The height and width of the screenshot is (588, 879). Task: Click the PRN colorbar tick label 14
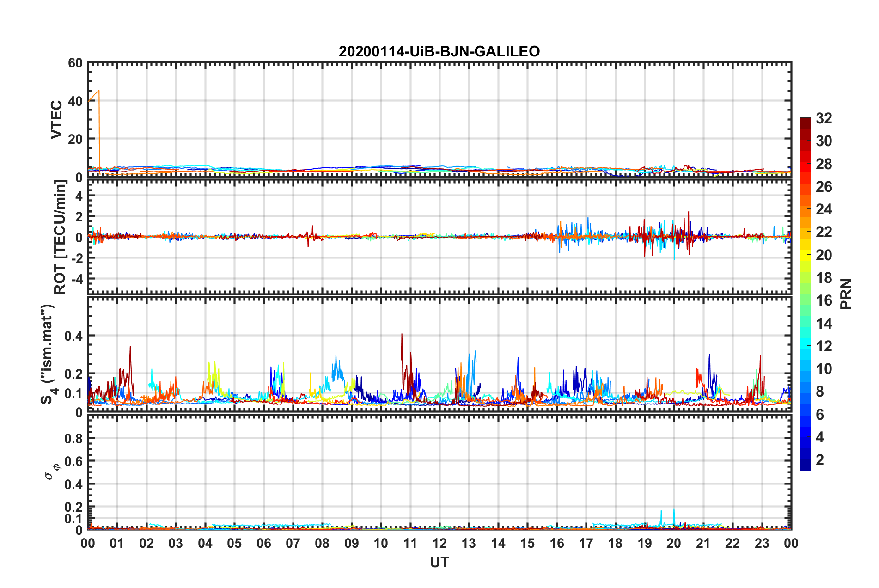click(x=824, y=324)
